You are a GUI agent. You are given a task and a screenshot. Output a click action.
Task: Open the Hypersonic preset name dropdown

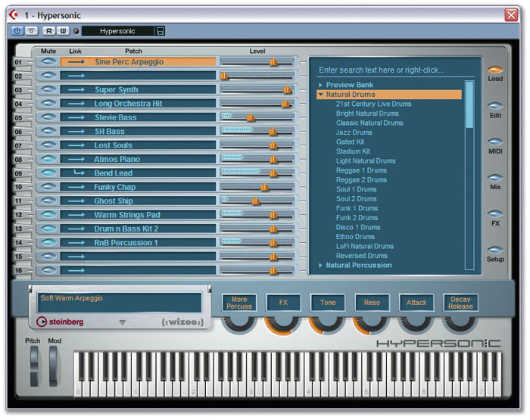[x=117, y=31]
